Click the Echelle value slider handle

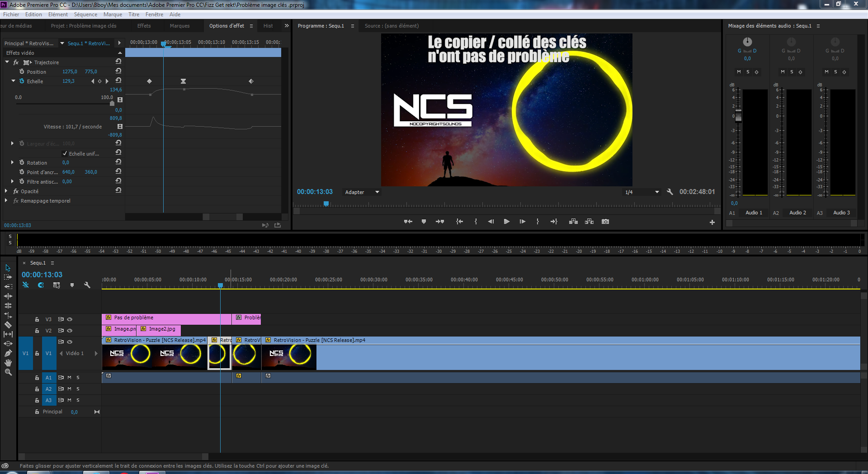112,104
